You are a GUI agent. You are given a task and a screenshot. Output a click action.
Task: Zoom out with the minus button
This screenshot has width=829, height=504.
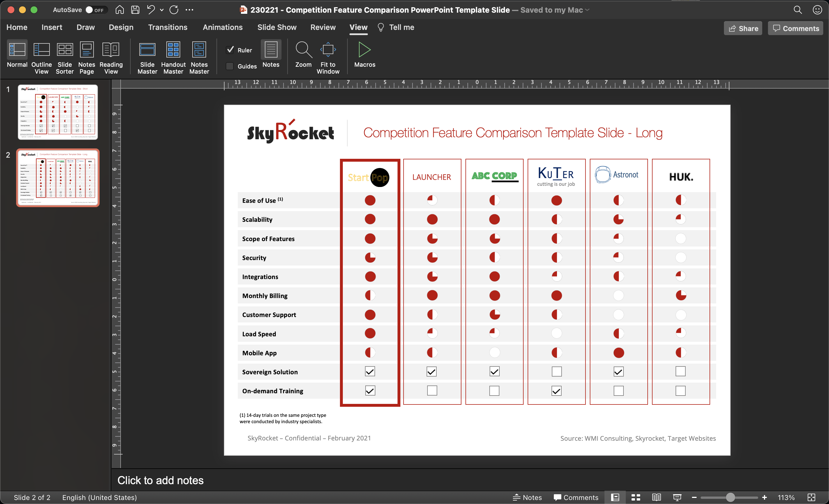pyautogui.click(x=694, y=497)
